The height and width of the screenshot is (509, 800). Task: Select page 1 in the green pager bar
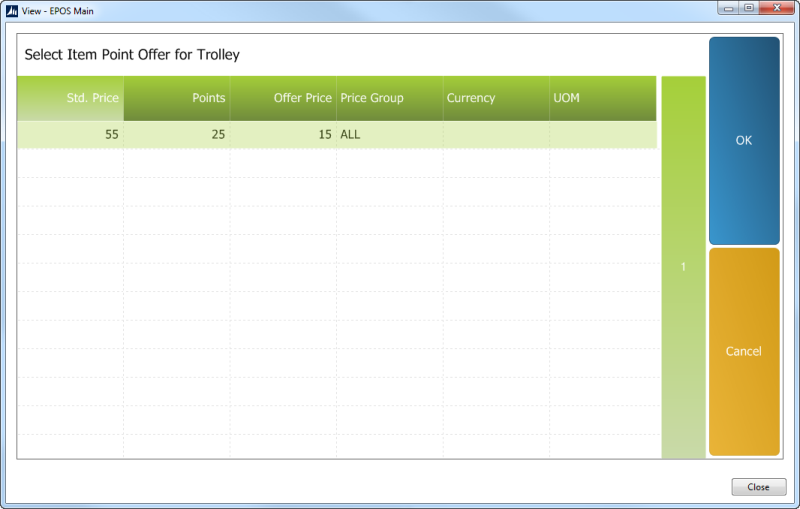(684, 267)
